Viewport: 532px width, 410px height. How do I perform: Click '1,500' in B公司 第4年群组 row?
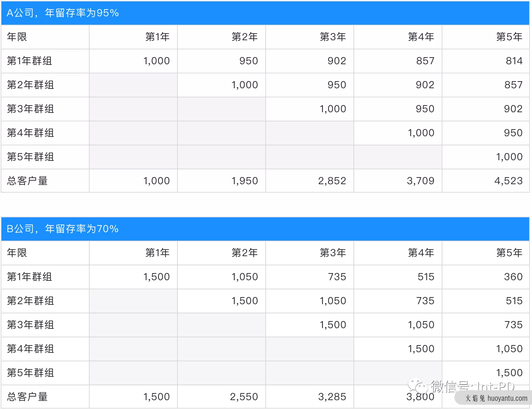(421, 349)
